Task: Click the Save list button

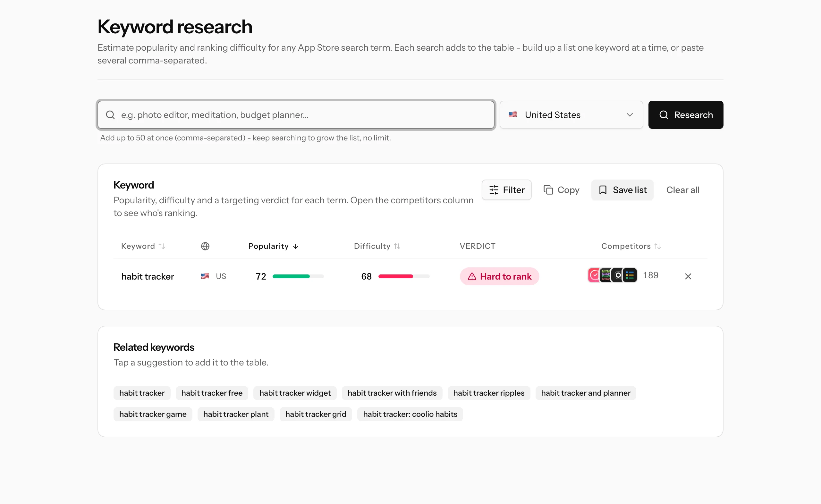Action: (x=622, y=190)
